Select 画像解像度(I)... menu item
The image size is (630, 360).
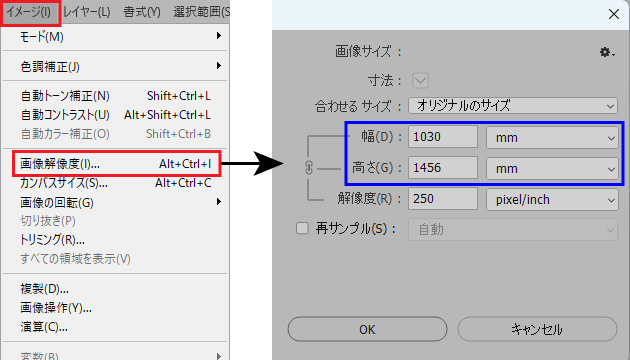[116, 164]
